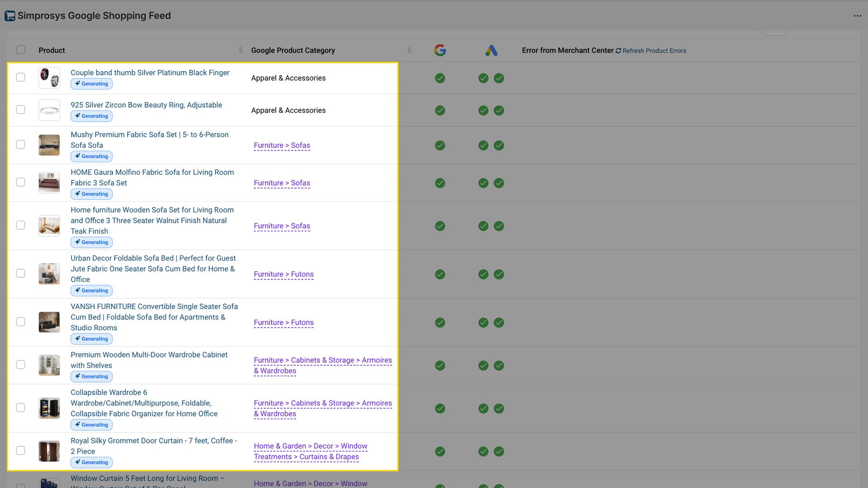868x488 pixels.
Task: Click the Simprosys Google Shopping Feed logo icon
Action: pyautogui.click(x=9, y=15)
